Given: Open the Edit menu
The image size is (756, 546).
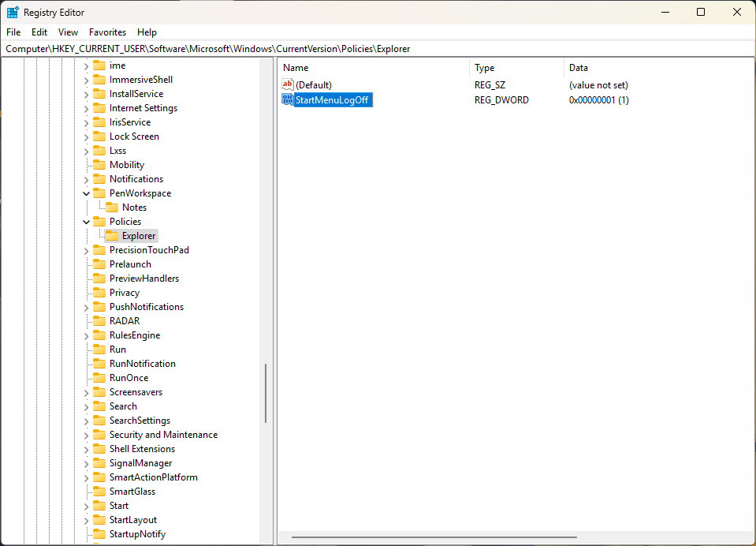Looking at the screenshot, I should tap(39, 32).
